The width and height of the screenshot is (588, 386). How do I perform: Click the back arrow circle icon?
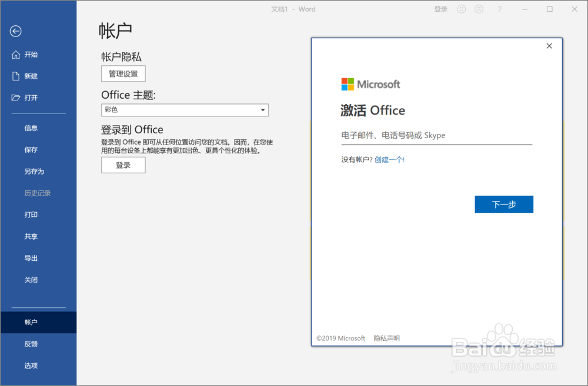pos(16,31)
